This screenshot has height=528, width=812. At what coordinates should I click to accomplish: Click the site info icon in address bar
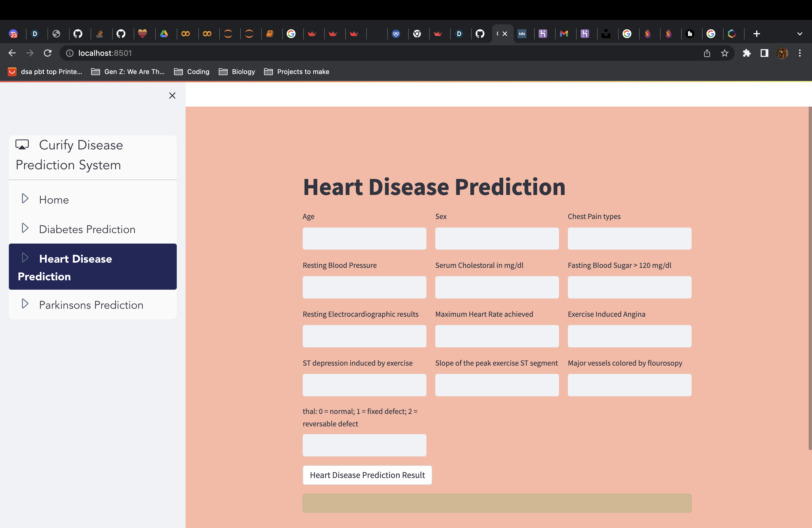click(70, 53)
